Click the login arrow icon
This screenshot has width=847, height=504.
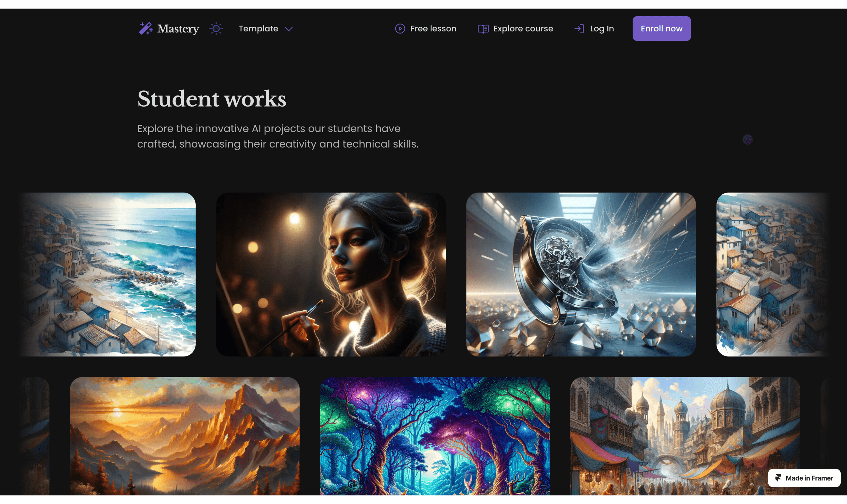tap(579, 28)
